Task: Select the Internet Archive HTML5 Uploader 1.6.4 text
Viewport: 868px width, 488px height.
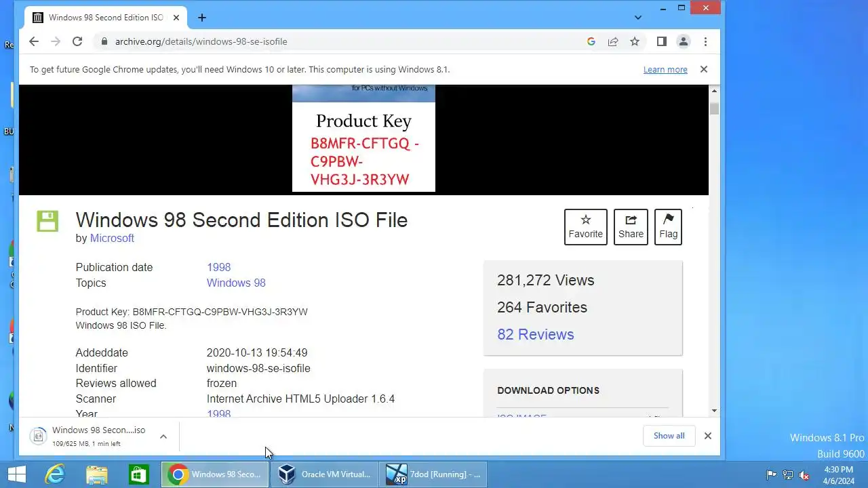Action: click(300, 399)
